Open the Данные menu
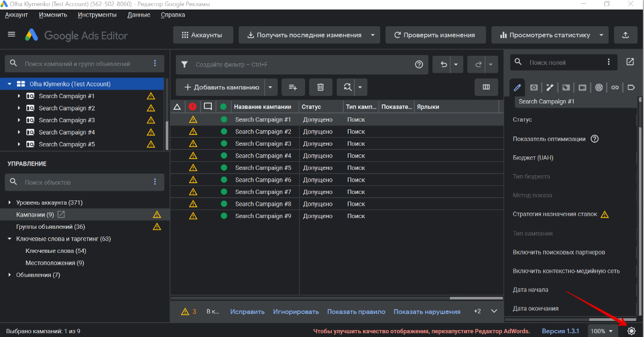This screenshot has height=337, width=644. point(139,15)
